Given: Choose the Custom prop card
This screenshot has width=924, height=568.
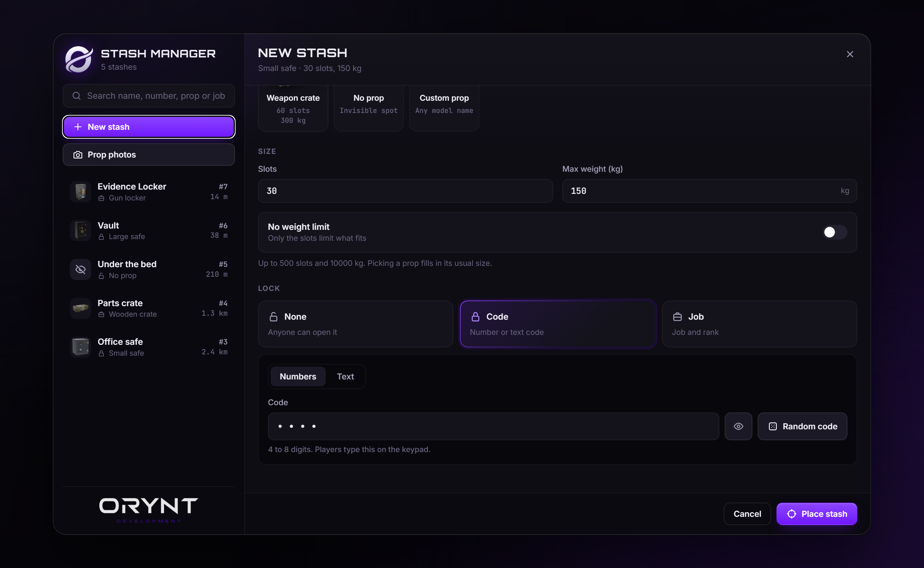Looking at the screenshot, I should (x=444, y=108).
